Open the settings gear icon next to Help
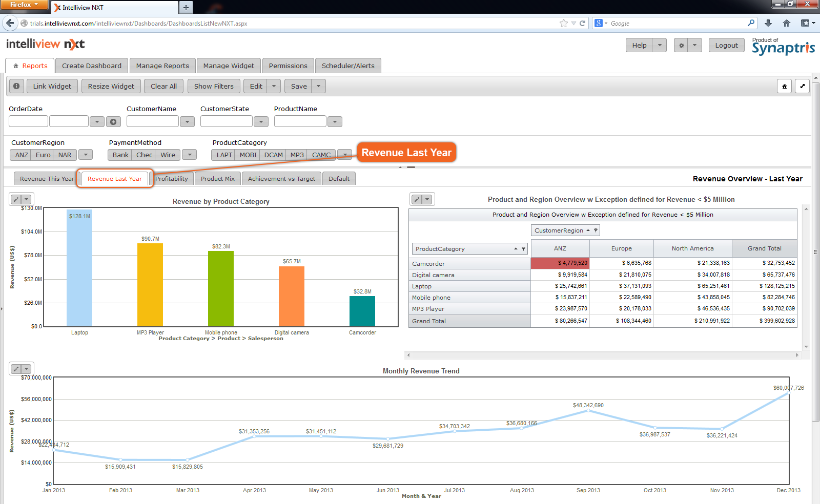 coord(681,45)
